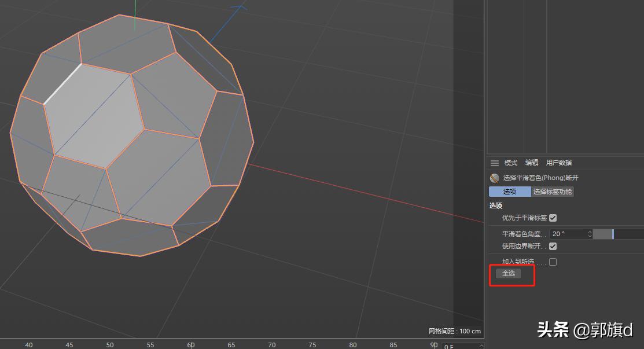Click frame 60 on the timeline ruler
644x349 pixels.
coord(191,344)
